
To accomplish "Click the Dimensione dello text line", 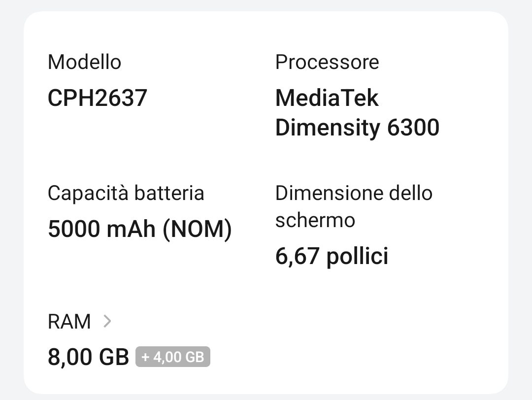I will tap(354, 193).
